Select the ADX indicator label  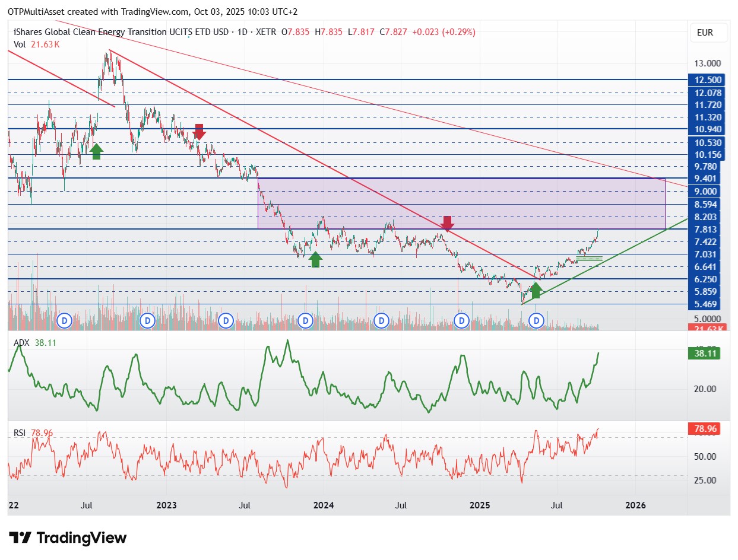pos(20,343)
